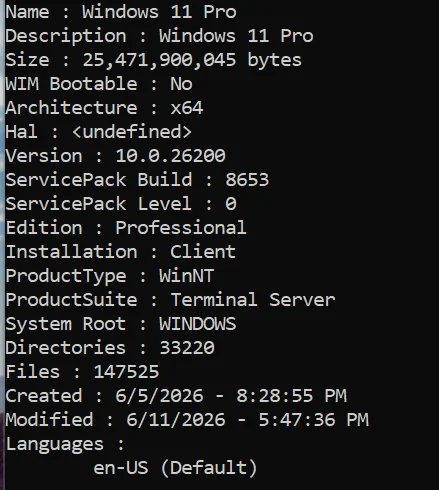Click the ProductType WinNT value
Screen dimensions: 439x490
coord(186,276)
